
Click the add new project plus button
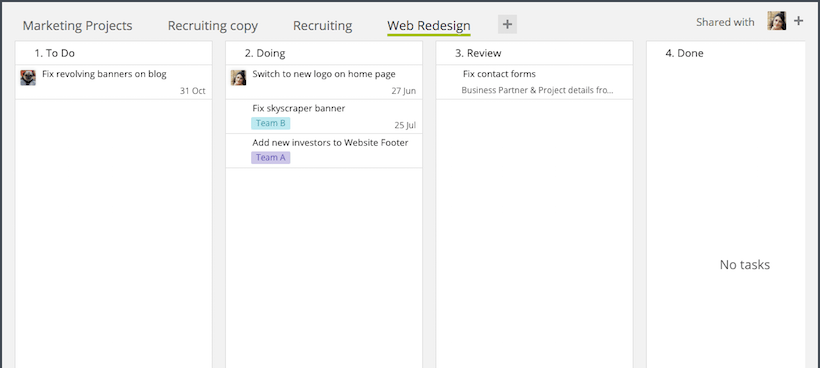pyautogui.click(x=507, y=24)
